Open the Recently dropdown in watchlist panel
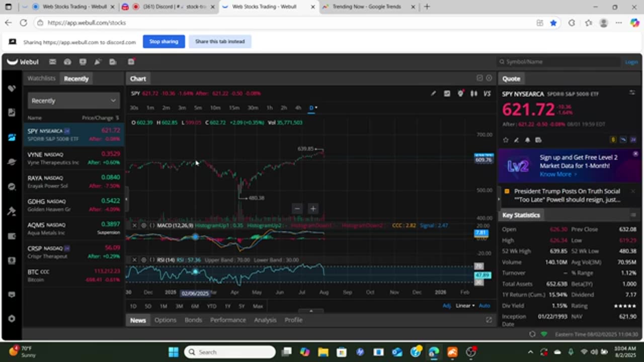 (73, 101)
